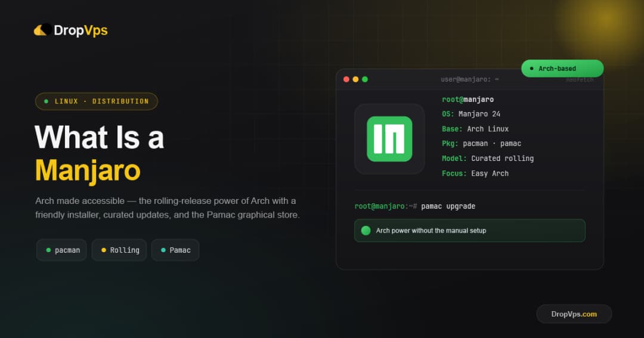Click the green Manjaro logo icon
Viewport: 644px width, 338px height.
389,139
